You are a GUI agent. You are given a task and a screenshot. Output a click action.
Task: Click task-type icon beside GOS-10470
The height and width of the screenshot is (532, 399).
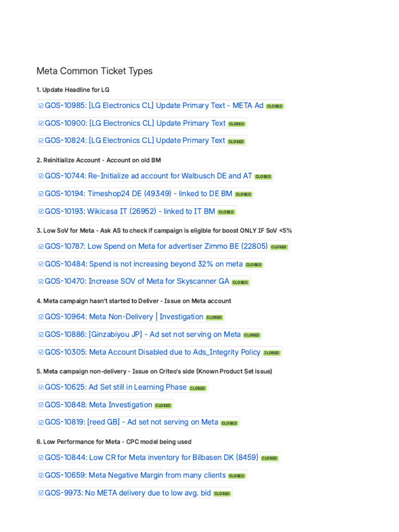click(41, 281)
